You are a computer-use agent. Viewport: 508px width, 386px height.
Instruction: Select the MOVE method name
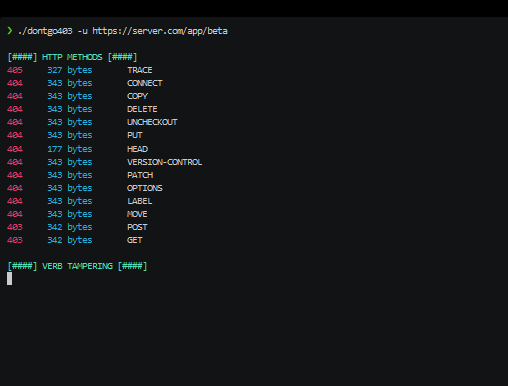coord(137,214)
